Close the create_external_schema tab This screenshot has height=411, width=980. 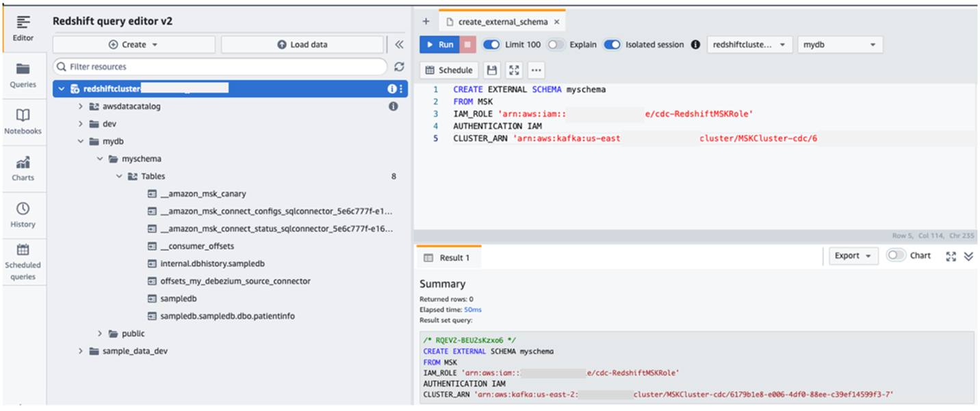(x=556, y=22)
